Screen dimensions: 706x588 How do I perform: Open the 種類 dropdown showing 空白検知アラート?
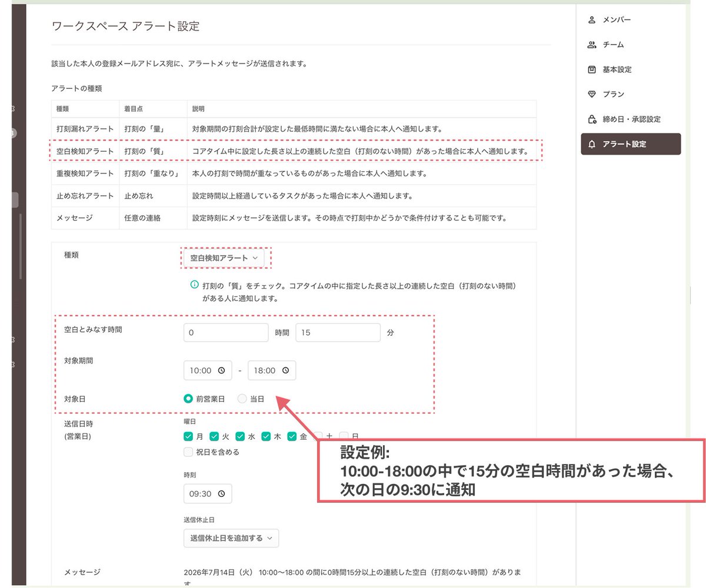[224, 258]
